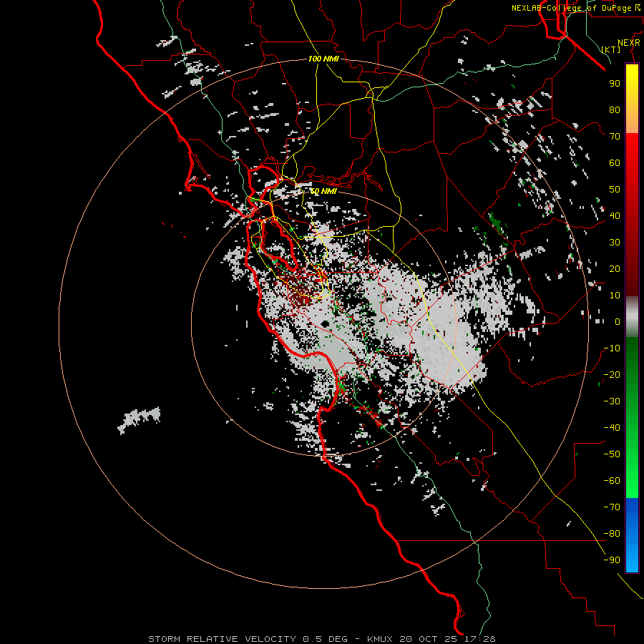Click the "NEXLAB-College of DuPage" header text
Image resolution: width=644 pixels, height=644 pixels.
click(572, 8)
